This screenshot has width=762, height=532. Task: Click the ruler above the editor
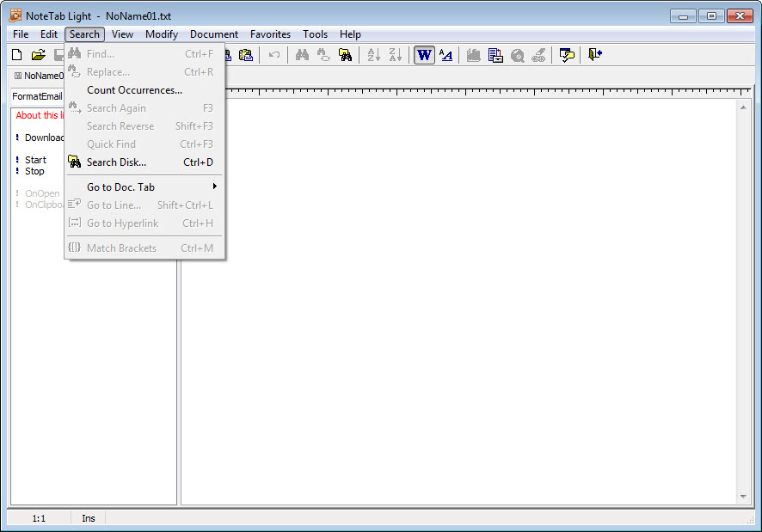pos(488,91)
